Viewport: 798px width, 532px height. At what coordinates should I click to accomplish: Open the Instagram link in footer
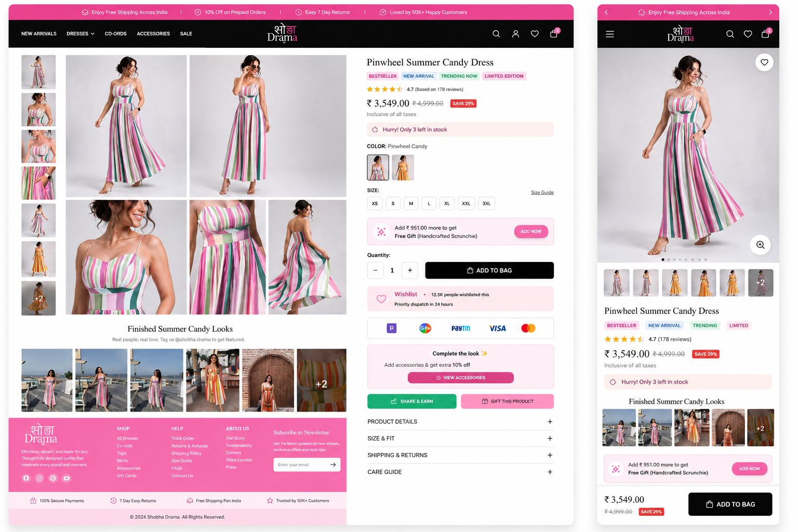click(39, 478)
